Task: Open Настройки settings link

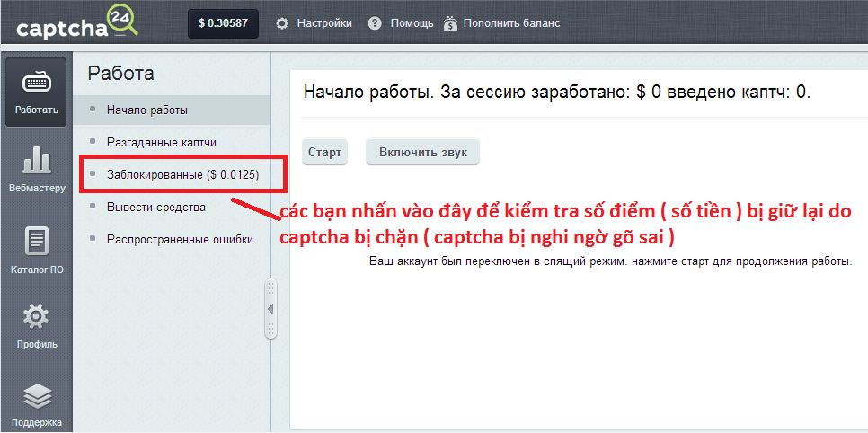Action: (x=324, y=24)
